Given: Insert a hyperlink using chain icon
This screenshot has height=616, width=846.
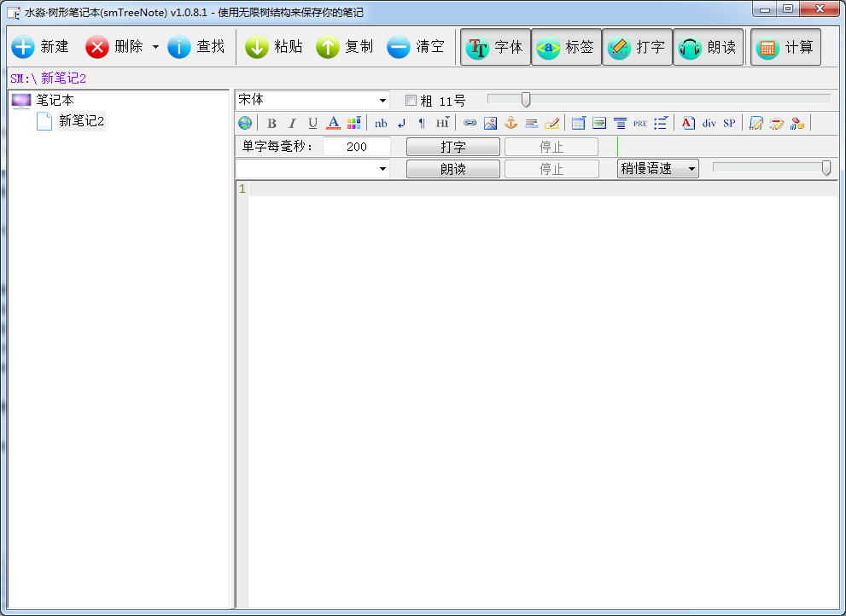Looking at the screenshot, I should (470, 123).
